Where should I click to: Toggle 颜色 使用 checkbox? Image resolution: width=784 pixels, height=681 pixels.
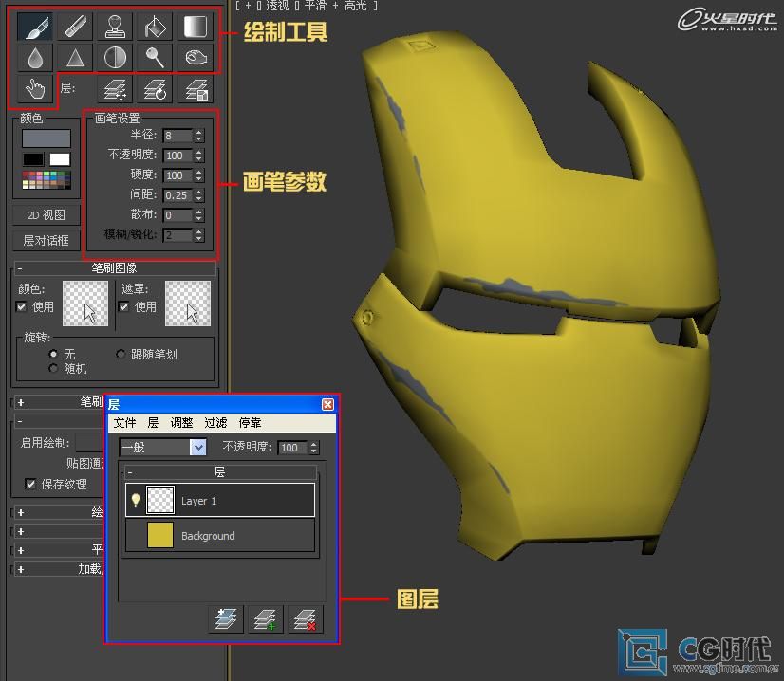click(22, 306)
